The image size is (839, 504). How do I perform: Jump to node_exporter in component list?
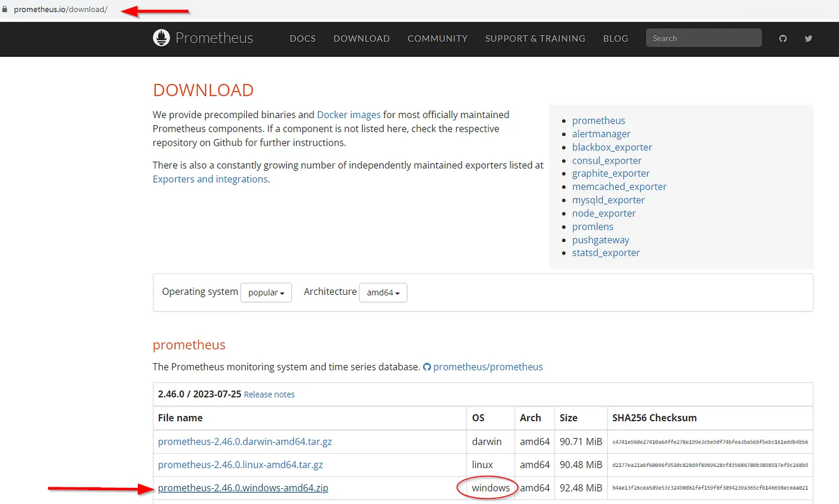click(603, 213)
